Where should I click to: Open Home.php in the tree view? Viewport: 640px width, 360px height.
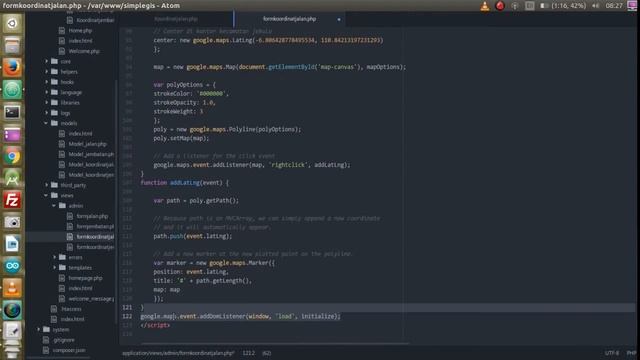[80, 30]
